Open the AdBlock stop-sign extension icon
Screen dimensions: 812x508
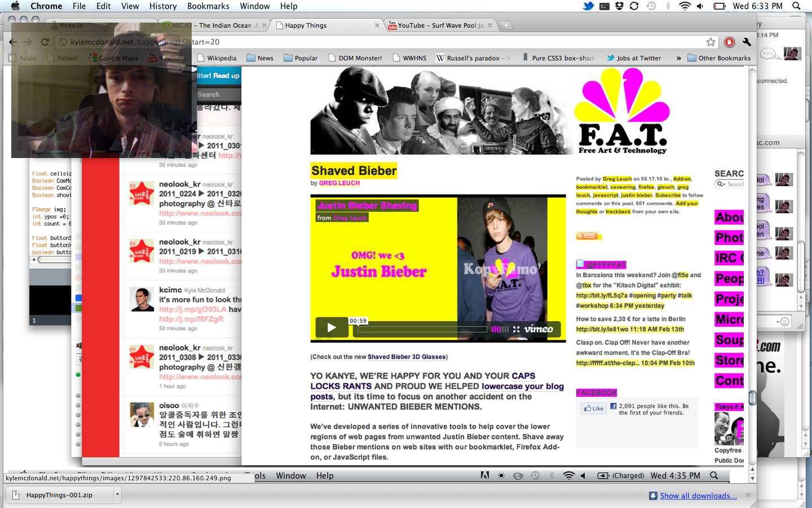pos(729,42)
